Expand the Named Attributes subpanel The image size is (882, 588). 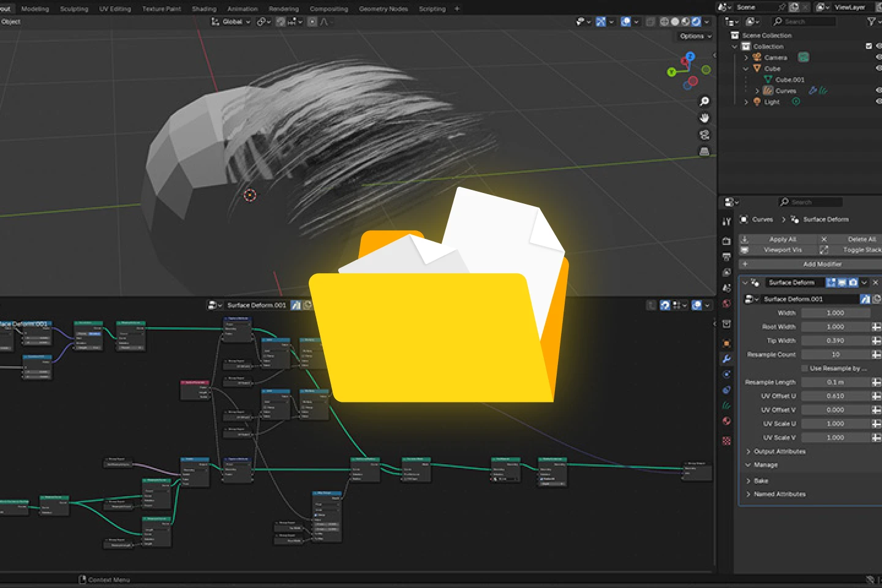pyautogui.click(x=748, y=494)
